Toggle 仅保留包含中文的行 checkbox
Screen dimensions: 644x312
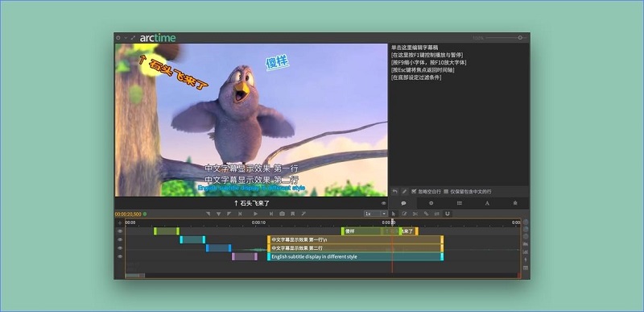[446, 192]
